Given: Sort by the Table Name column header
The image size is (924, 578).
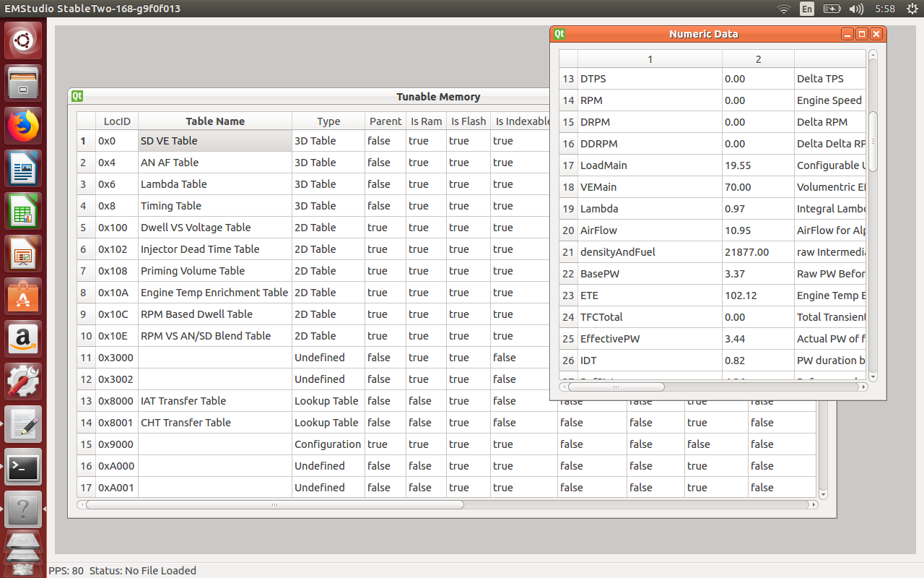Looking at the screenshot, I should tap(214, 121).
